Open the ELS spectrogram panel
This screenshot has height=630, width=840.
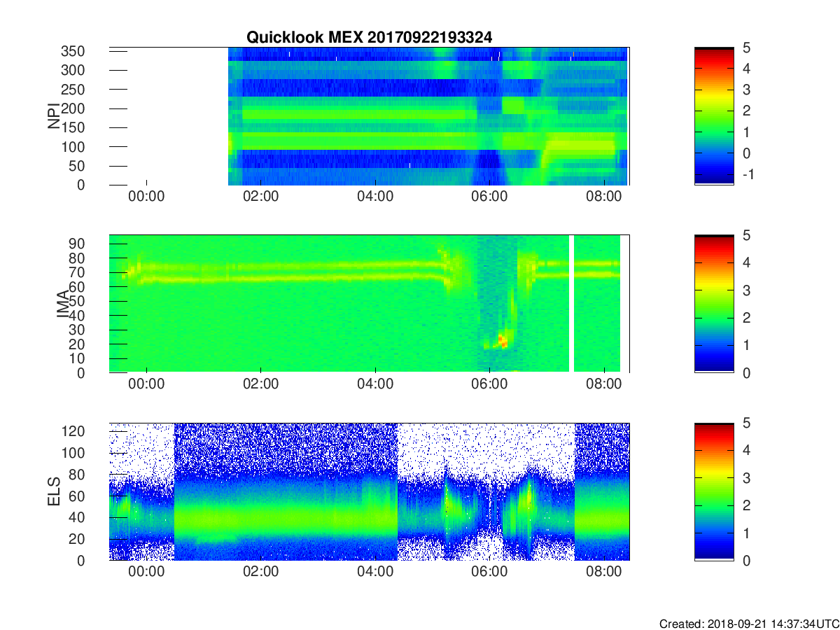point(369,491)
